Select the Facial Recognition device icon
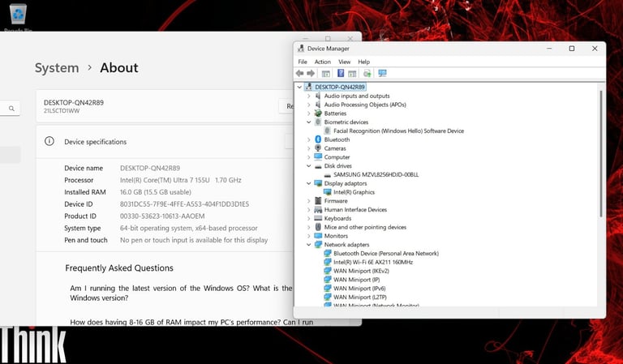 pyautogui.click(x=328, y=131)
